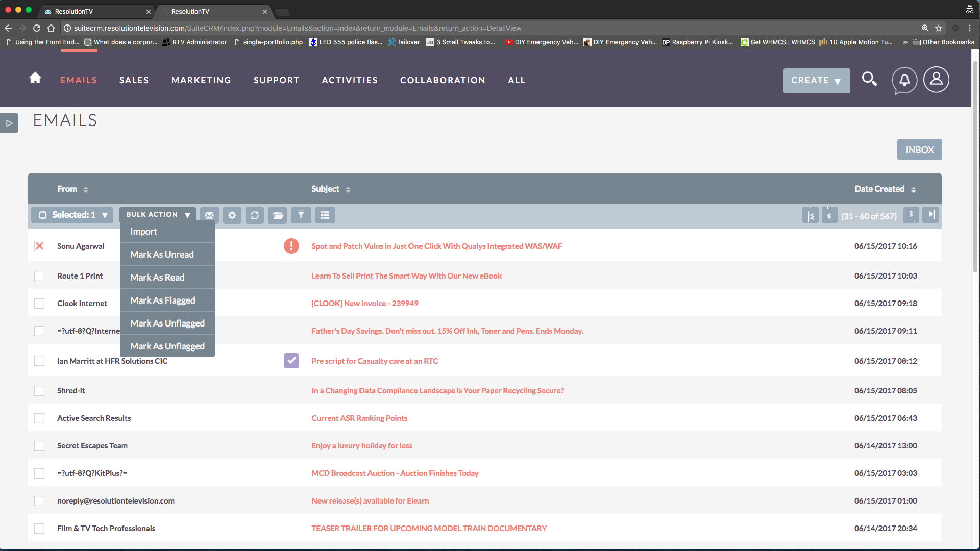Uncheck the Sonu Agarwal email checkbox
Image resolution: width=980 pixels, height=551 pixels.
(x=39, y=246)
